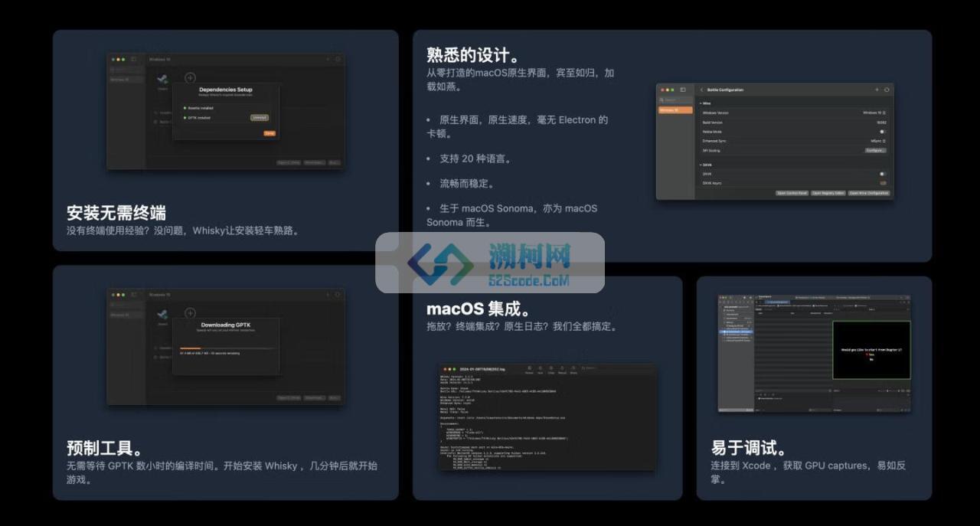The width and height of the screenshot is (980, 526).
Task: Click Open Control Panel button
Action: [792, 193]
